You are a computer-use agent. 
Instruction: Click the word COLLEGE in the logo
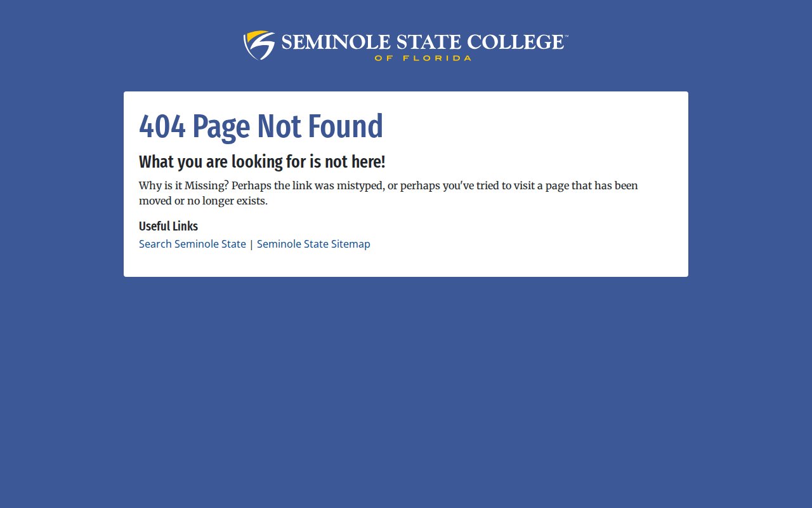point(515,42)
